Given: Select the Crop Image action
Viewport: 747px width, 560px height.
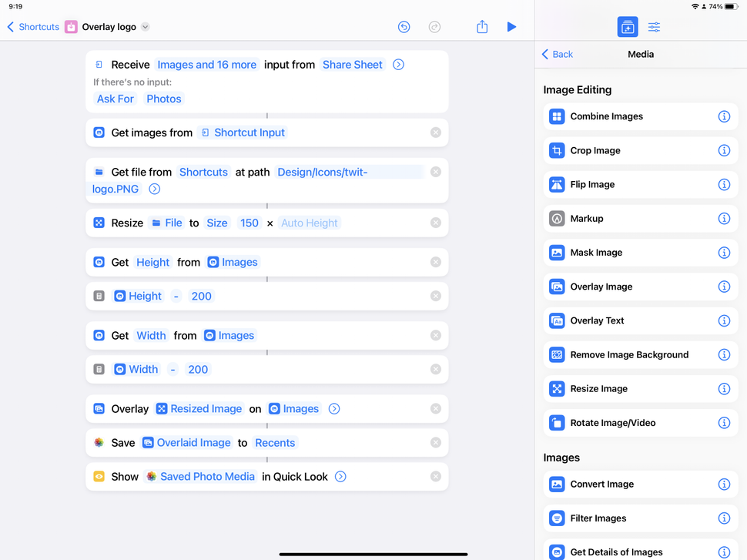Looking at the screenshot, I should [x=639, y=150].
